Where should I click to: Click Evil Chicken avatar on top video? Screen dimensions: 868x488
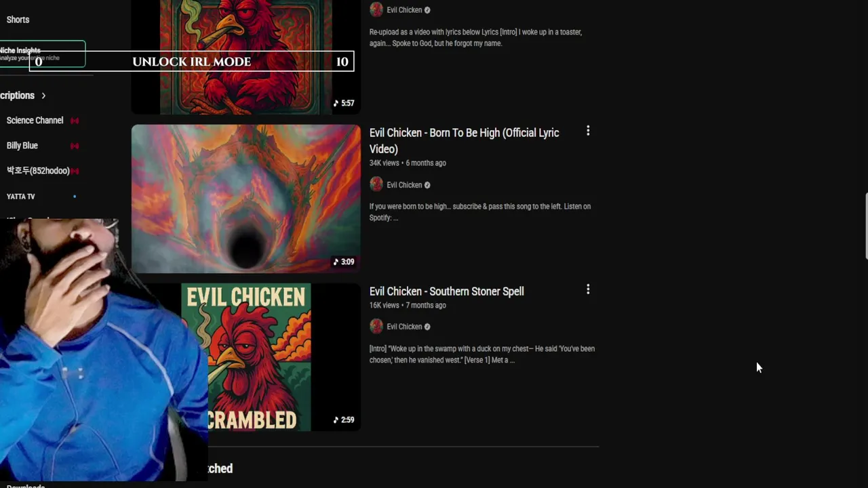pos(376,9)
